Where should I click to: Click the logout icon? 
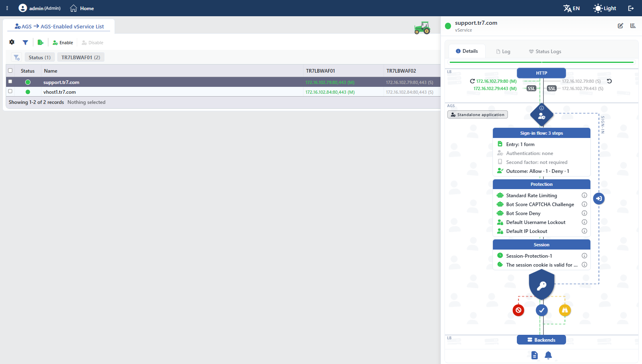(x=631, y=8)
